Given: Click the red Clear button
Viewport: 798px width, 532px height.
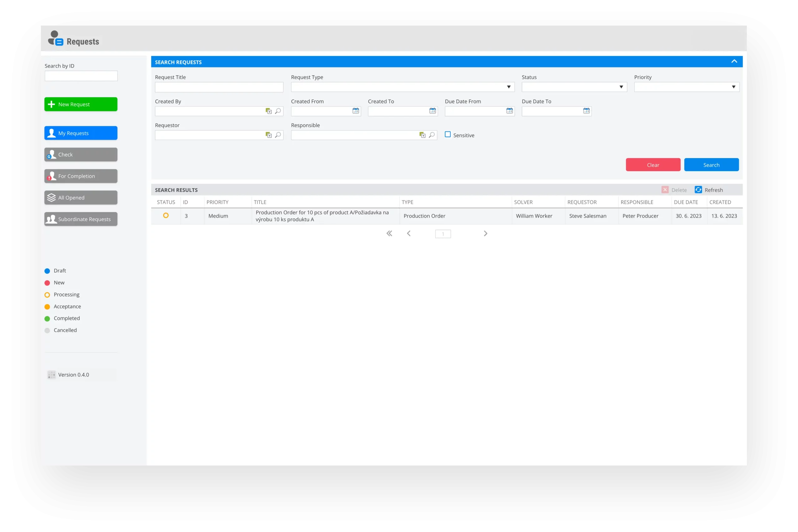Looking at the screenshot, I should (653, 165).
